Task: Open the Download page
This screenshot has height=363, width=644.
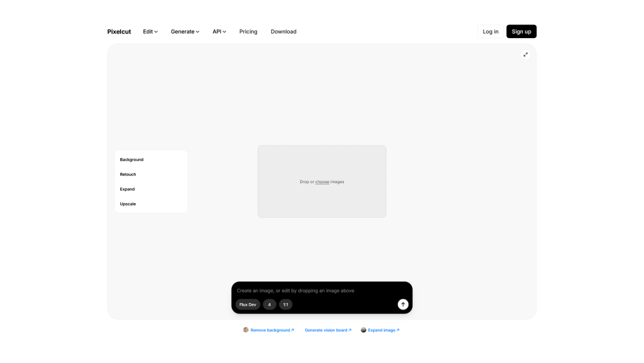Action: (283, 32)
